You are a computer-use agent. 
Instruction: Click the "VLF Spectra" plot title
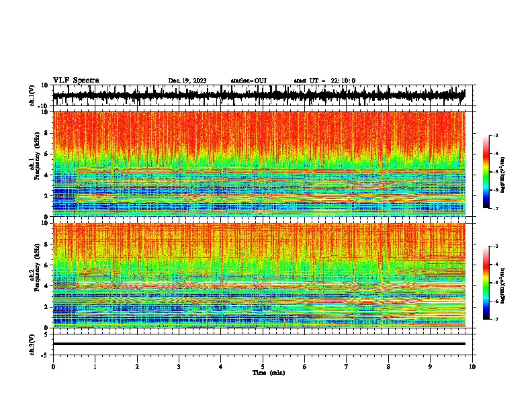[x=76, y=81]
